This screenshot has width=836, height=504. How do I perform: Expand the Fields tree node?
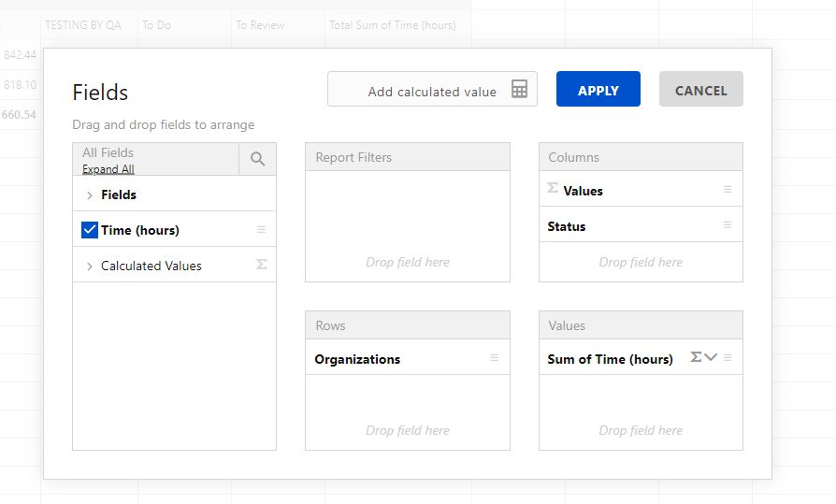90,195
